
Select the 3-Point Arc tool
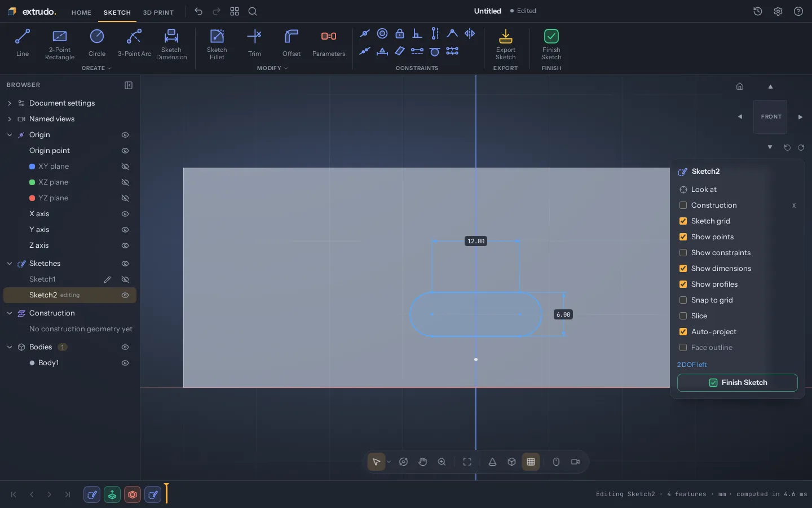pos(134,43)
